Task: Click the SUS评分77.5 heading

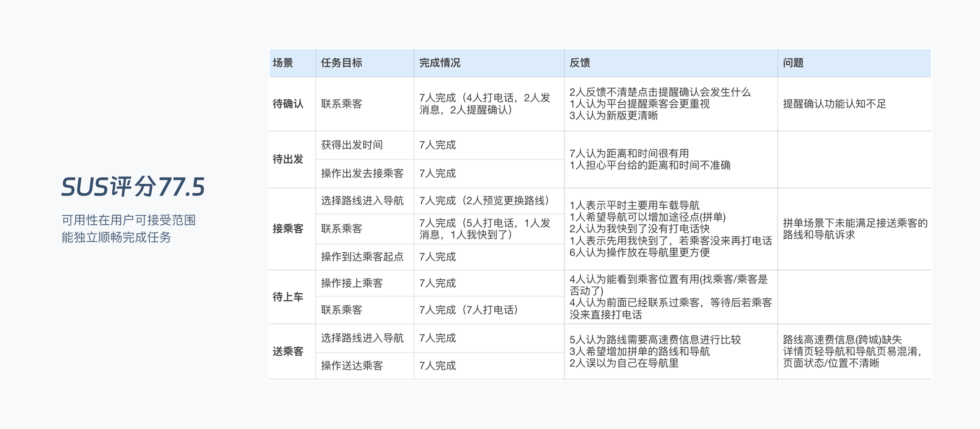Action: 133,187
